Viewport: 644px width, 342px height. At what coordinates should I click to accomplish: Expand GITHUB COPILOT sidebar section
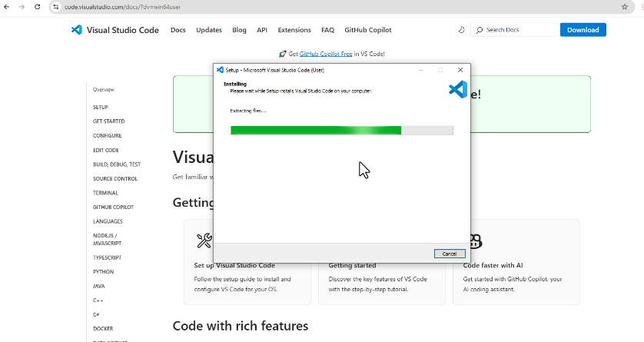point(113,208)
